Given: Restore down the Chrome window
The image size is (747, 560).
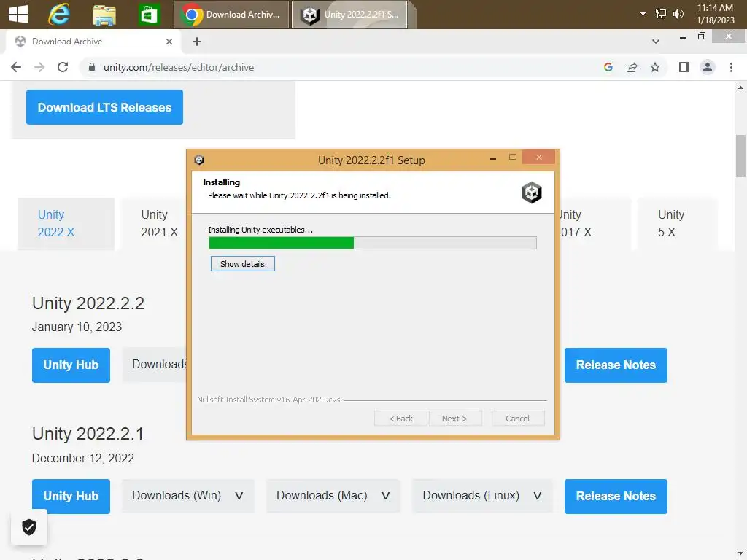Looking at the screenshot, I should [701, 36].
